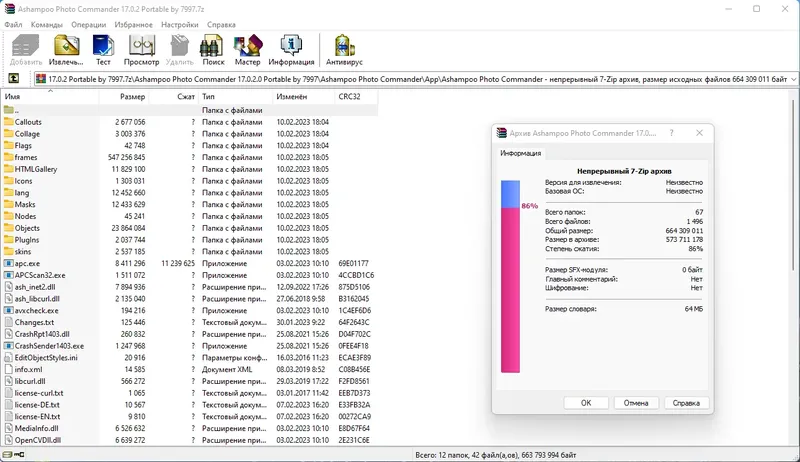Viewport: 800px width, 462px height.
Task: Click the EditObjectStyles.ini file icon
Action: point(8,357)
